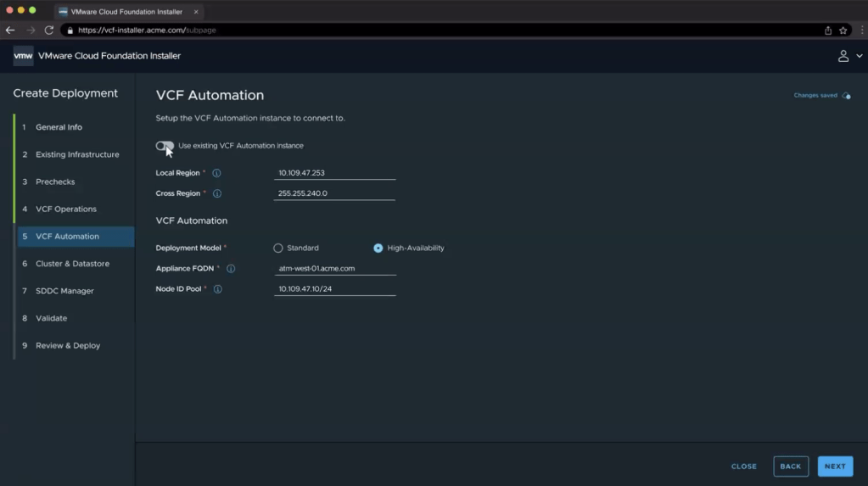Click the browser share icon
868x486 pixels.
(x=828, y=31)
